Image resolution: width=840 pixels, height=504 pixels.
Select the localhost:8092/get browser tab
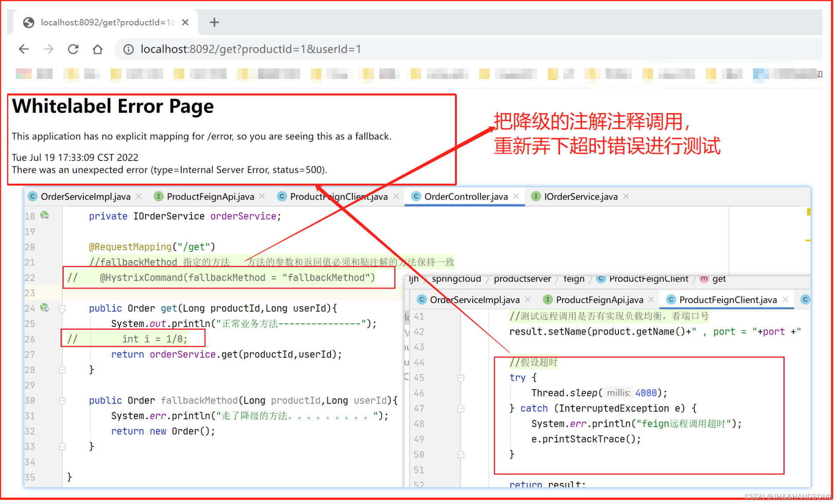(x=105, y=22)
